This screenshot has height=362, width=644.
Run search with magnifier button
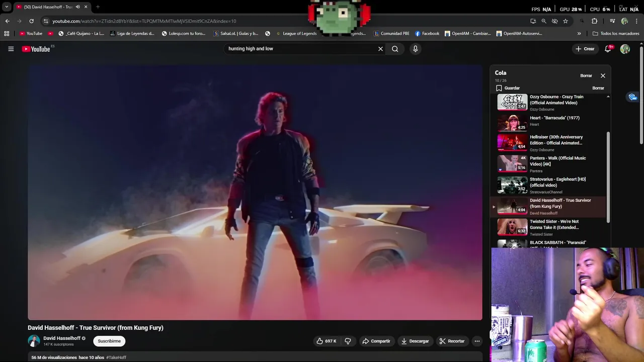tap(395, 49)
